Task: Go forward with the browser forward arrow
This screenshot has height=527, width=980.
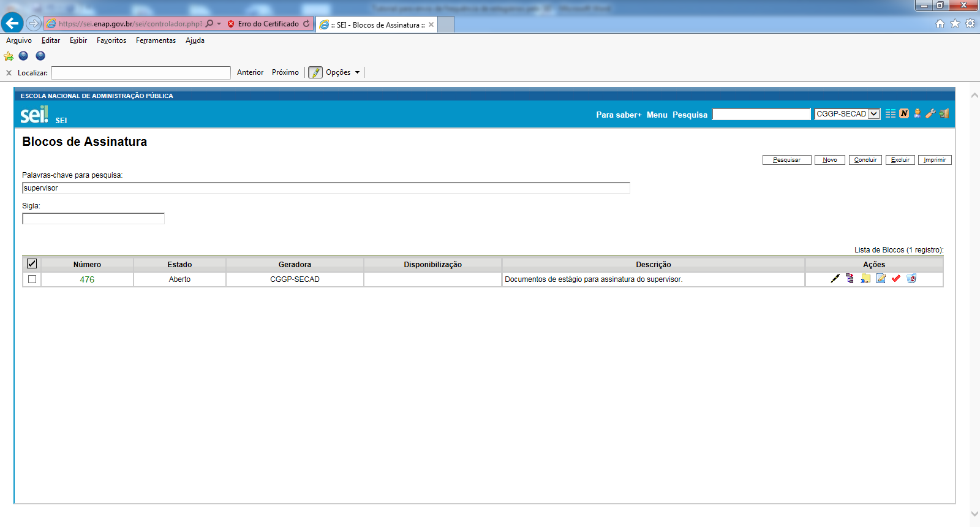Action: 34,23
